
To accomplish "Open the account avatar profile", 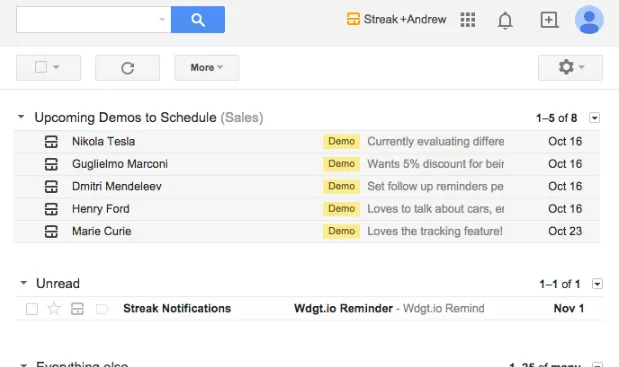I will [x=589, y=20].
